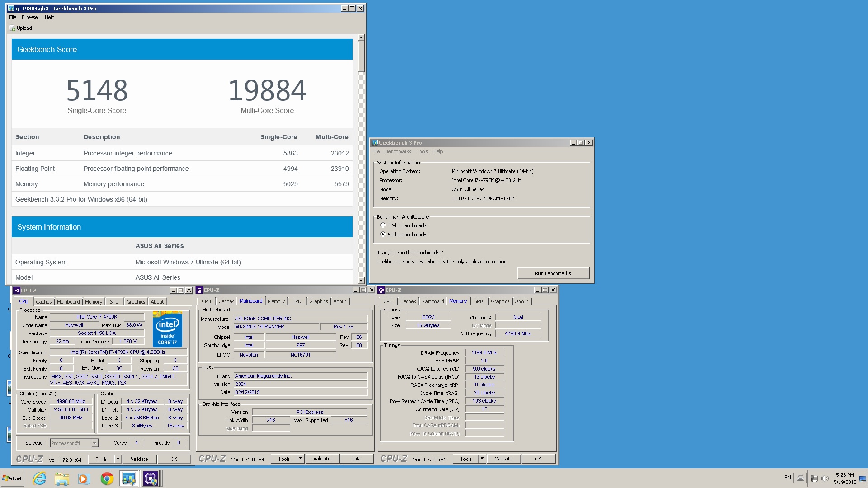
Task: Click the Intel Core i7 logo in CPU-Z
Action: pyautogui.click(x=167, y=329)
